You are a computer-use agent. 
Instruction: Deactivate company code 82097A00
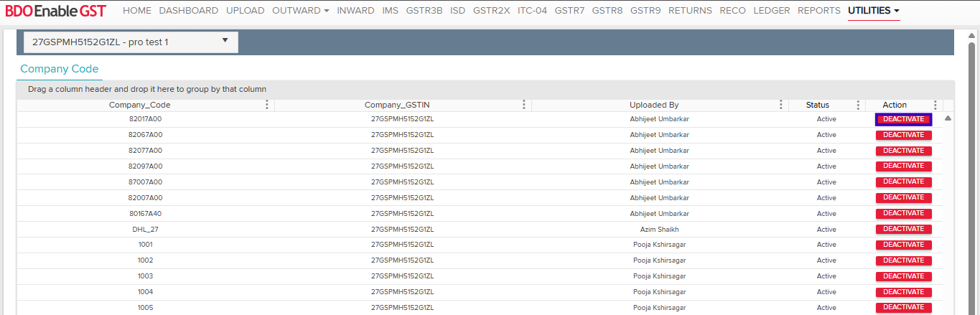pos(903,166)
